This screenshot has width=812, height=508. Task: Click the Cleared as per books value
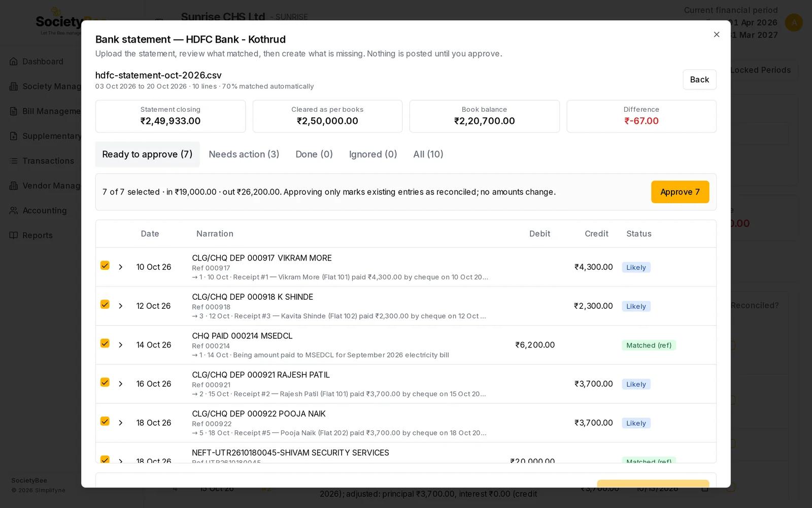[x=327, y=121]
